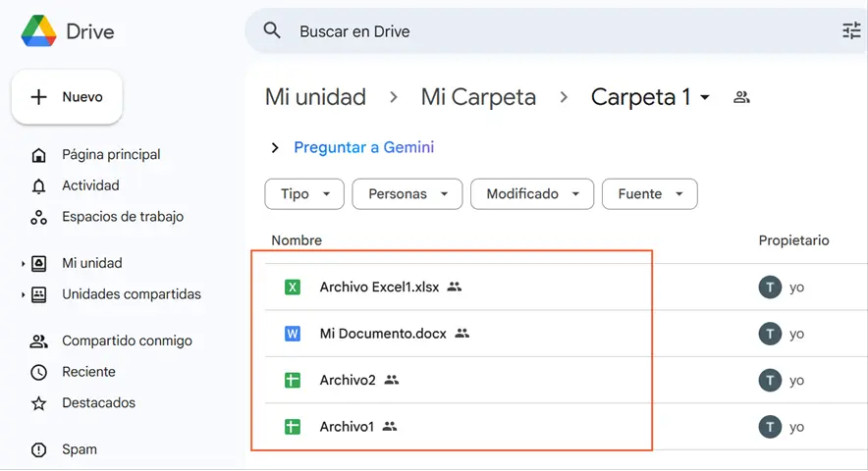The image size is (868, 471).
Task: Open the Fuente filter dropdown
Action: (x=649, y=194)
